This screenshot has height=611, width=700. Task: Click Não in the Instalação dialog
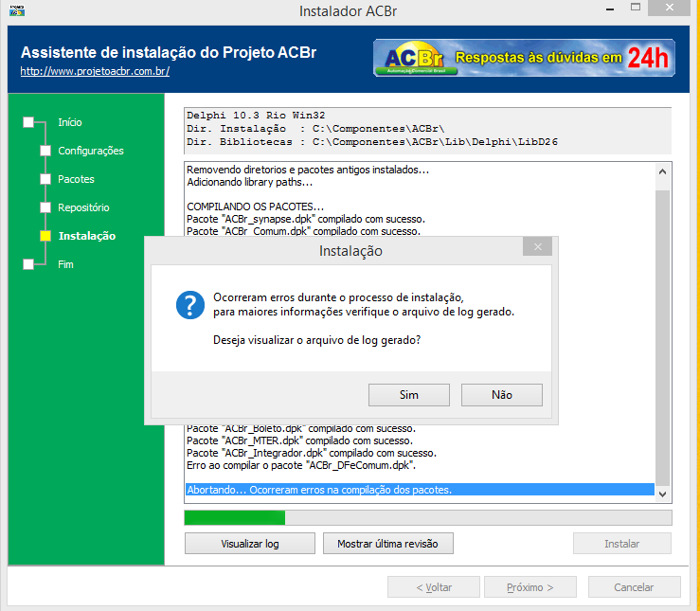pyautogui.click(x=501, y=394)
